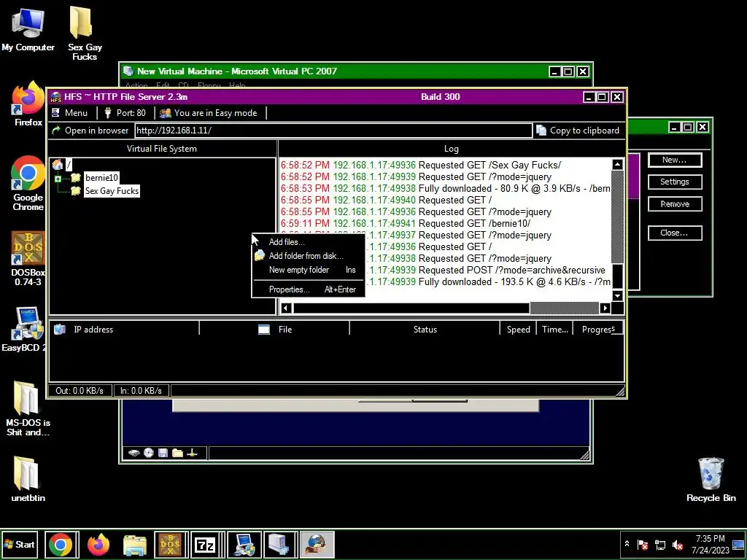Open File Explorer from taskbar
The width and height of the screenshot is (747, 560).
pos(135,545)
